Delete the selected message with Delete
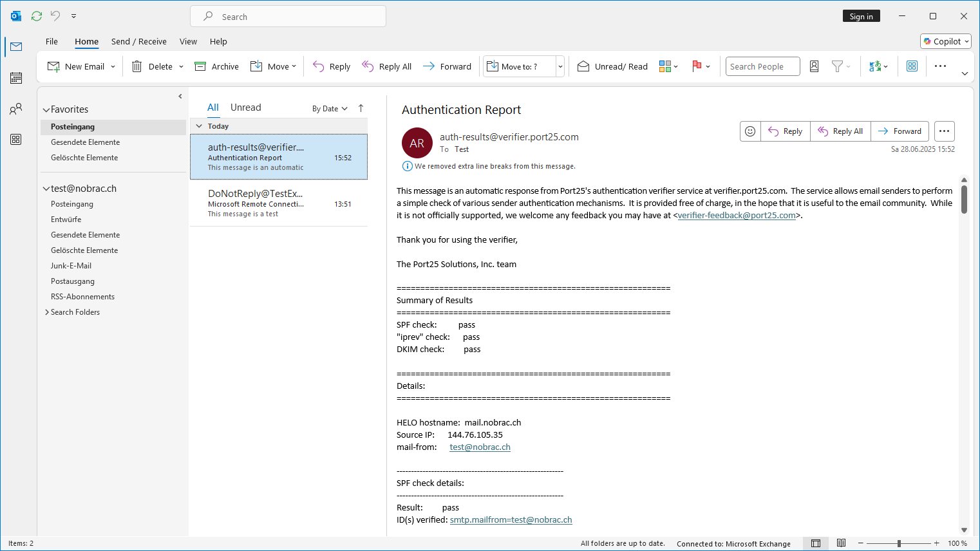The width and height of the screenshot is (980, 551). click(x=153, y=66)
